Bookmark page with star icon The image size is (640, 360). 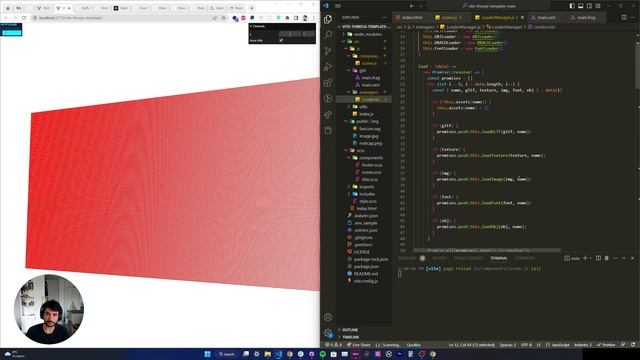click(223, 18)
